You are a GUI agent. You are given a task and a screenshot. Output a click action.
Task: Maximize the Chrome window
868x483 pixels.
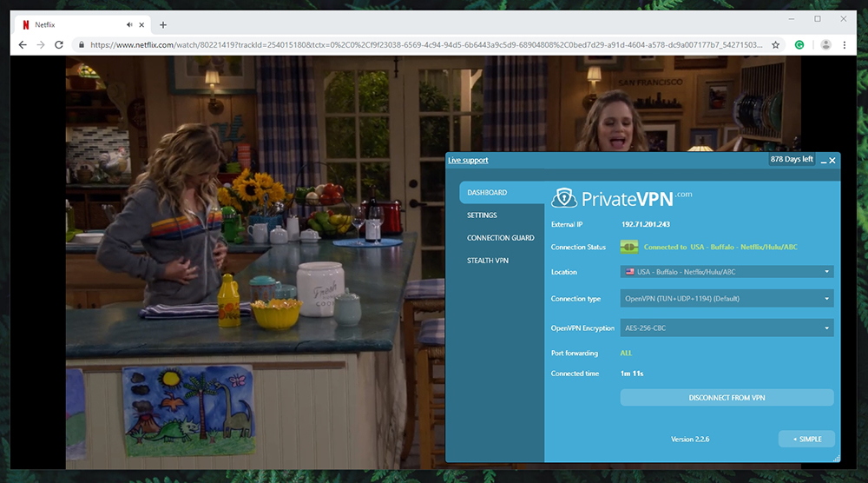pyautogui.click(x=818, y=19)
